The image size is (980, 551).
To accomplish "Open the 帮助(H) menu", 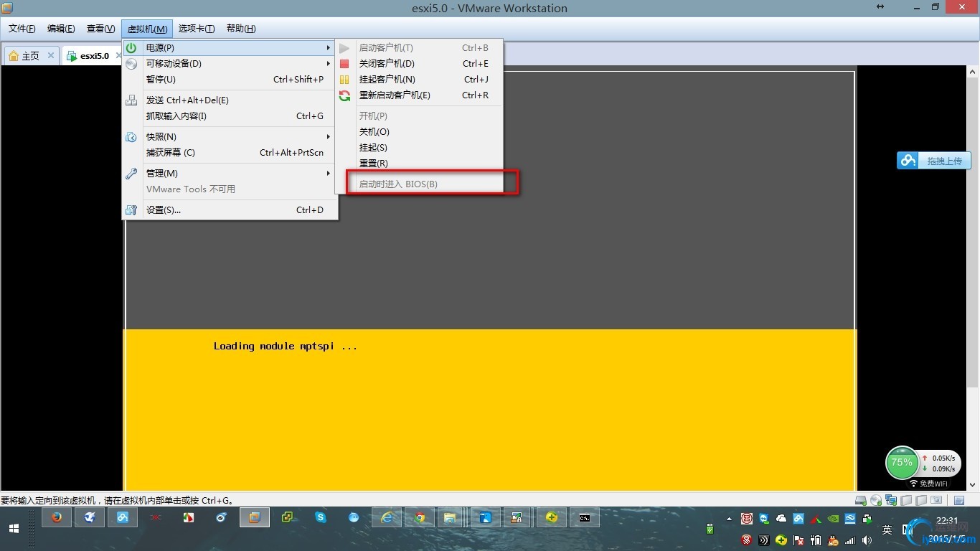I will 241,29.
